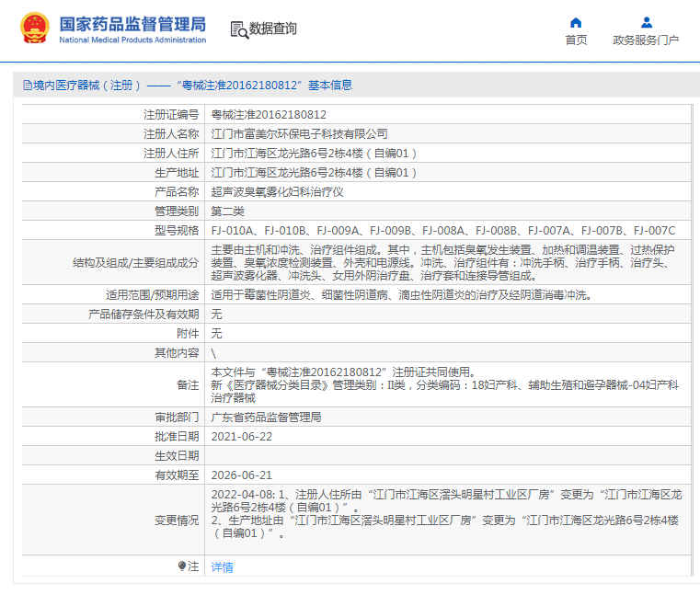Screen dimensions: 700x595
Task: Click the 适用范围/预期用途 value text
Action: click(x=401, y=294)
